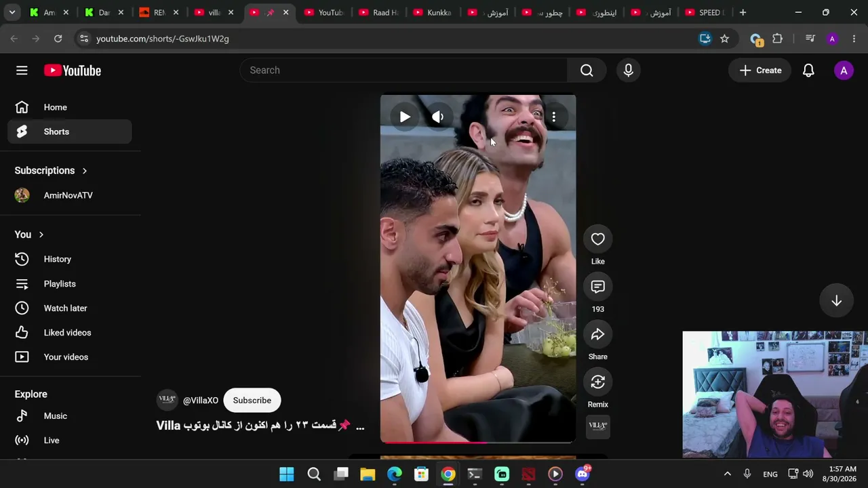Screen dimensions: 868x488
Task: Open Windows taskbar search
Action: point(314,474)
